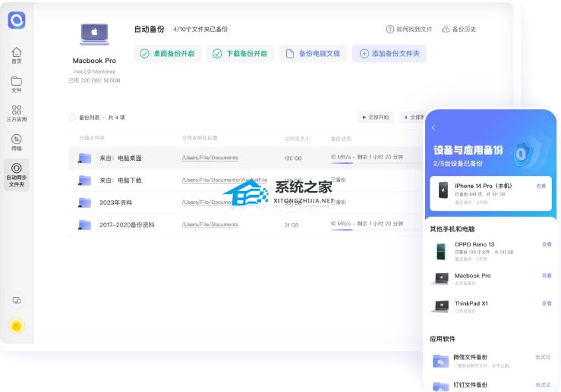Screen dimensions: 561x392
Task: Click the 钉钉文件备份 folder icon
Action: coord(441,387)
